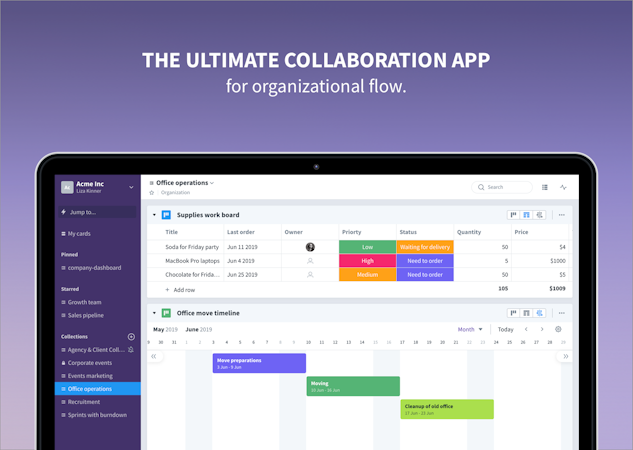Open Recruitment collection
Screen dimensions: 633x450
(x=81, y=402)
